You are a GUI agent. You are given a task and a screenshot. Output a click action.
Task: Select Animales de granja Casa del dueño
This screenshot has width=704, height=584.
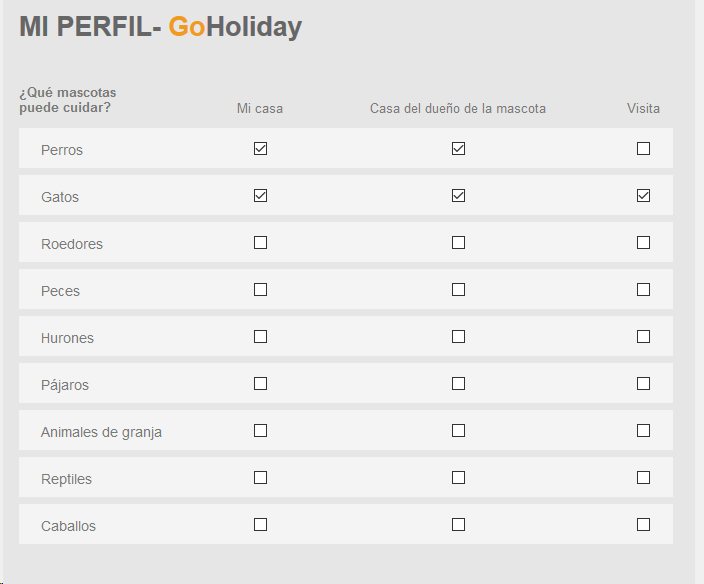[459, 431]
